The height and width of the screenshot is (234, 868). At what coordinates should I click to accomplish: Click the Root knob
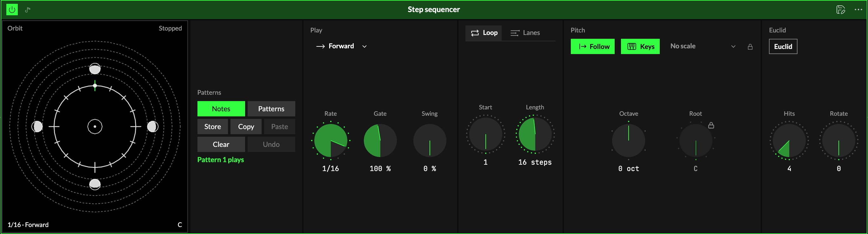click(696, 141)
